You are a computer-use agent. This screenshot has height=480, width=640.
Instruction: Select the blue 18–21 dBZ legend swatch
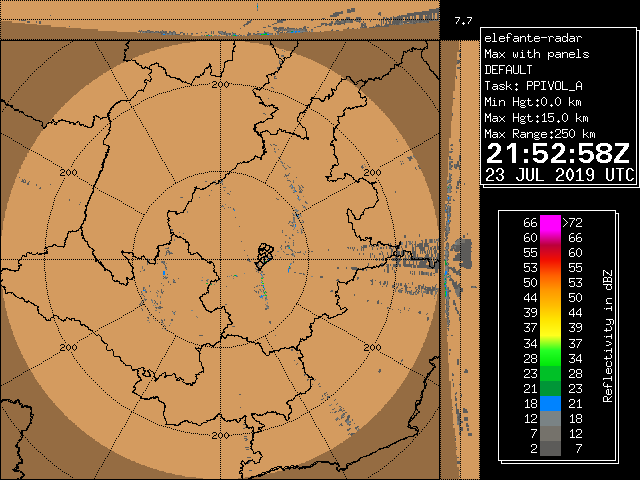[550, 402]
